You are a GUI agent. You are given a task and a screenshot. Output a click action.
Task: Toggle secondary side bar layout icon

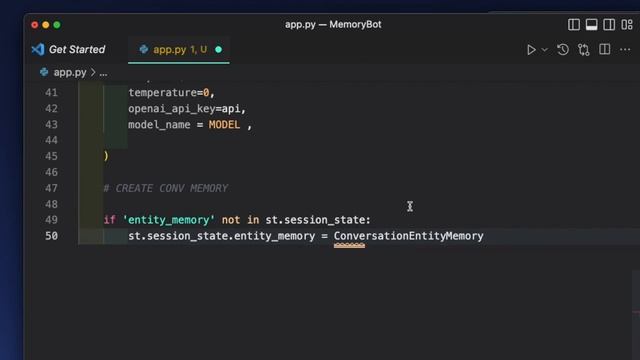[609, 24]
